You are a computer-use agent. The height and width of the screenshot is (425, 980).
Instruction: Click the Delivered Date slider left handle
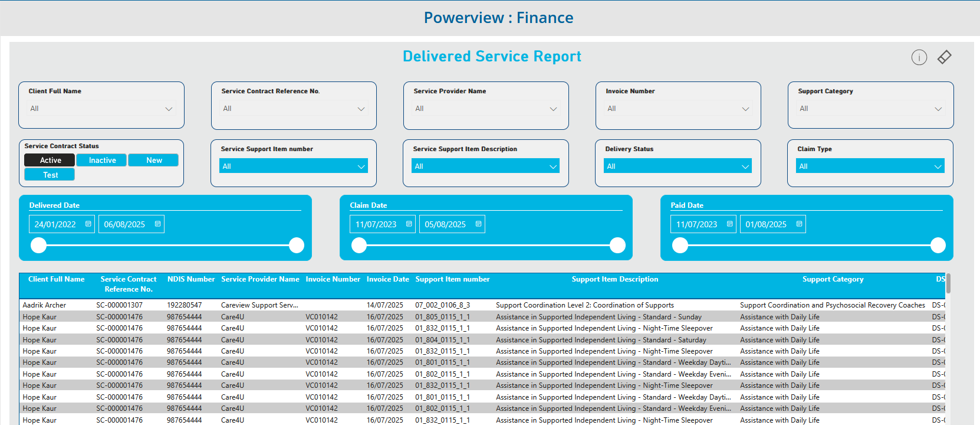tap(38, 245)
